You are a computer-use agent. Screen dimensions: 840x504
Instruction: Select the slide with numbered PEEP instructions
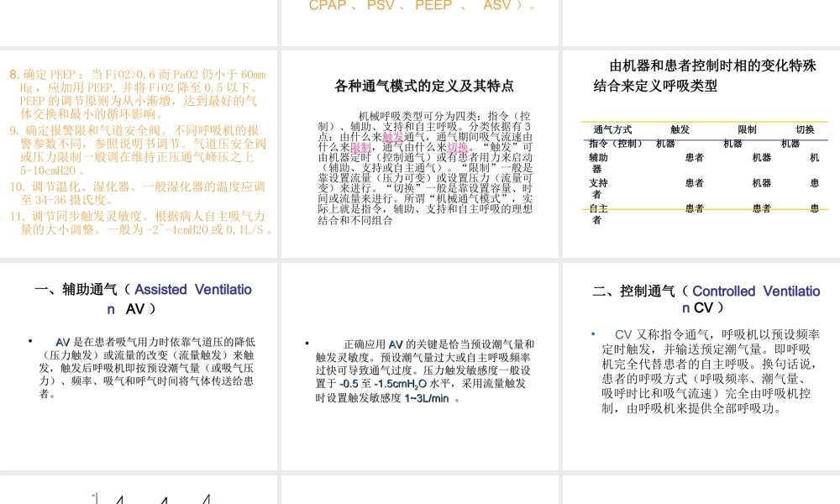click(139, 151)
